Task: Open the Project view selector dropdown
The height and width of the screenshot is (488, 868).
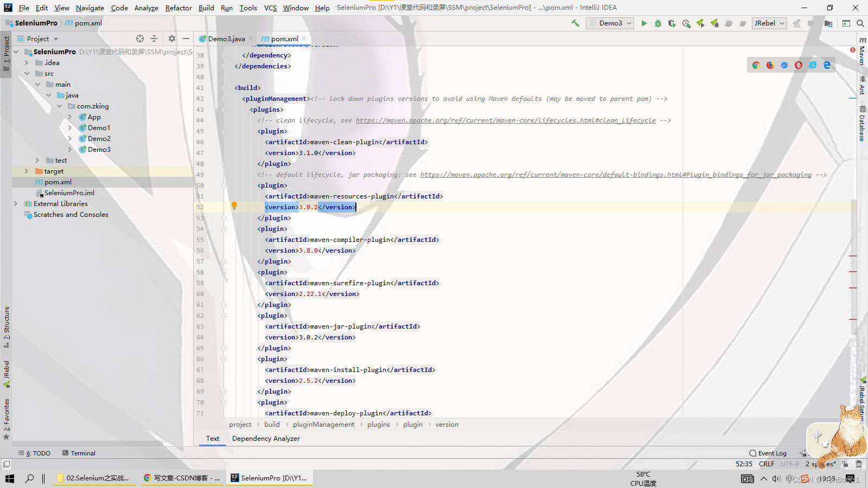Action: click(x=37, y=38)
